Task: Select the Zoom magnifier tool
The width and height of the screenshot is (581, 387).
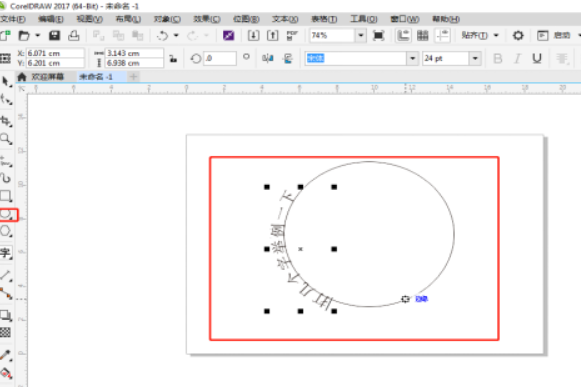Action: click(x=6, y=139)
